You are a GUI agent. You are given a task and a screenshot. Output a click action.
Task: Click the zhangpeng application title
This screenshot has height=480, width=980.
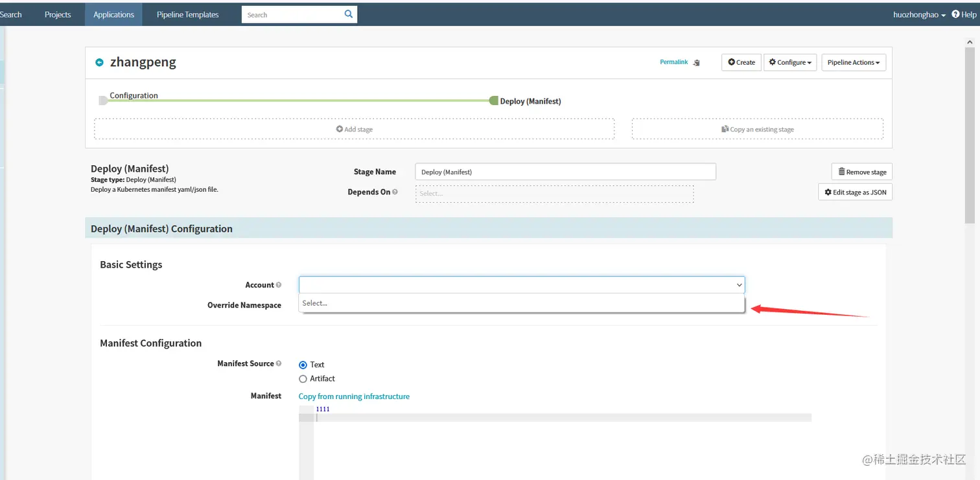click(143, 62)
